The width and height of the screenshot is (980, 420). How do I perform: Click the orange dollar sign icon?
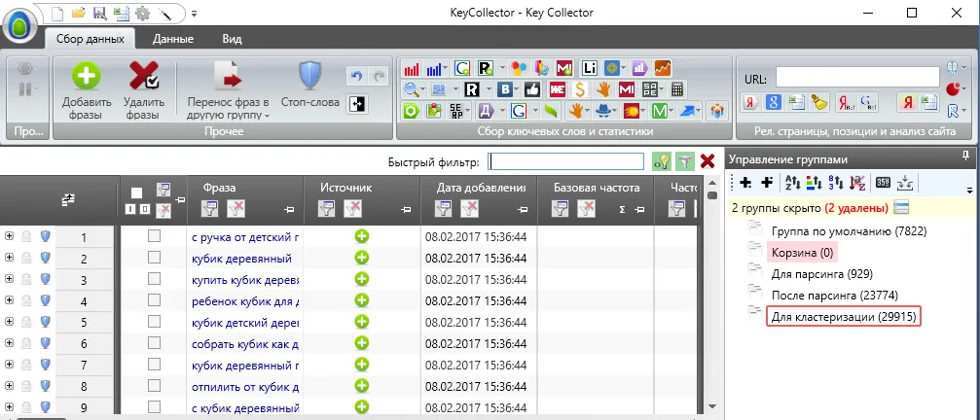point(580,89)
